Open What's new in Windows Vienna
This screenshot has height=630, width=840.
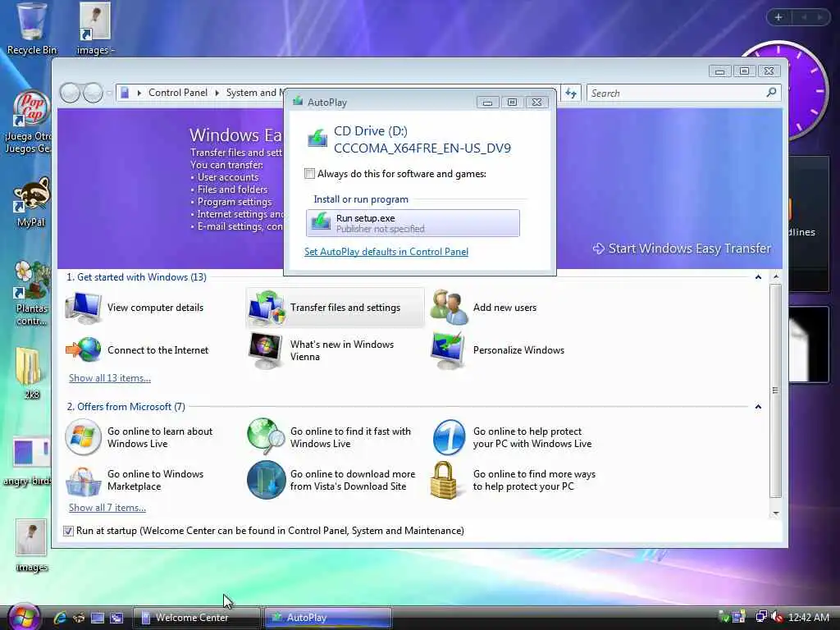coord(322,350)
